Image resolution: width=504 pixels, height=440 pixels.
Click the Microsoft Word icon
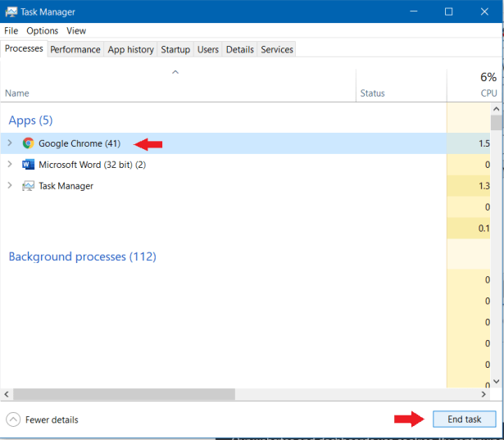coord(28,165)
